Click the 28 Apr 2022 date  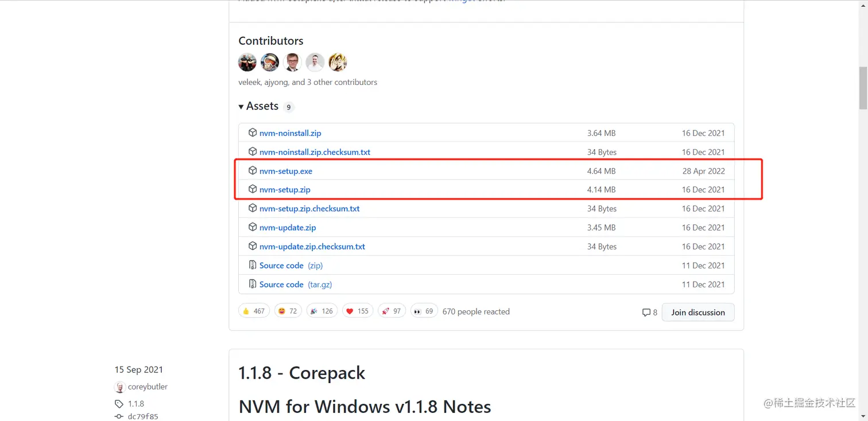(703, 171)
